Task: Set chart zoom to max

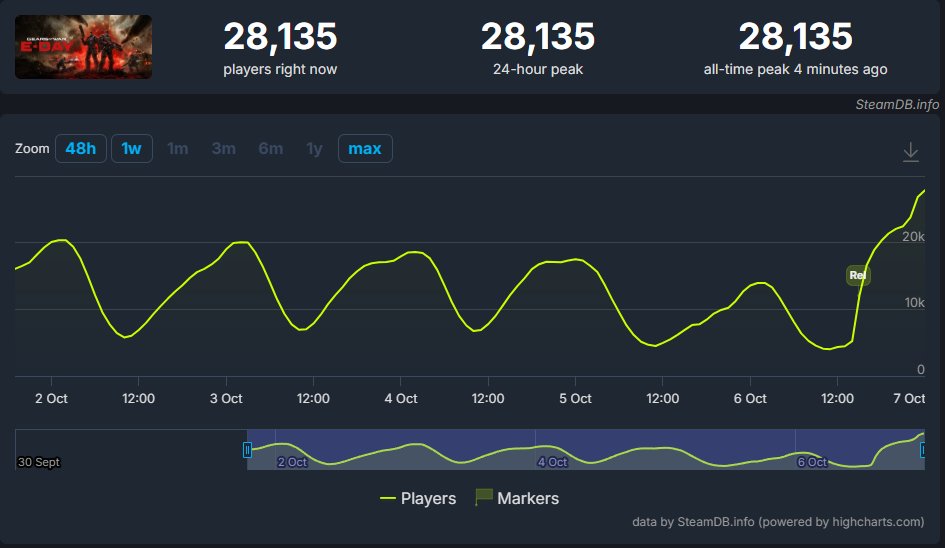Action: tap(365, 148)
